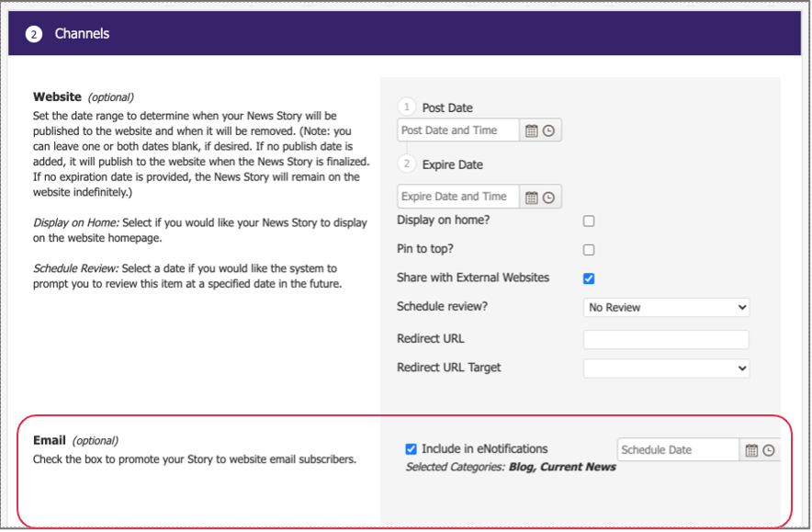
Task: Focus the Post Date and Time field
Action: [458, 130]
